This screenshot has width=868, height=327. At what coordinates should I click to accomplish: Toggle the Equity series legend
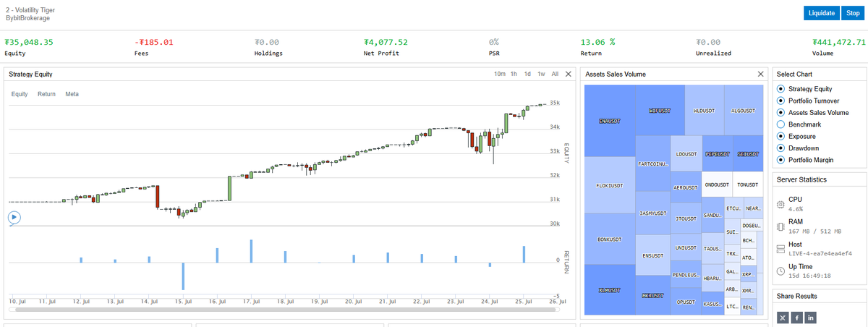pyautogui.click(x=20, y=94)
